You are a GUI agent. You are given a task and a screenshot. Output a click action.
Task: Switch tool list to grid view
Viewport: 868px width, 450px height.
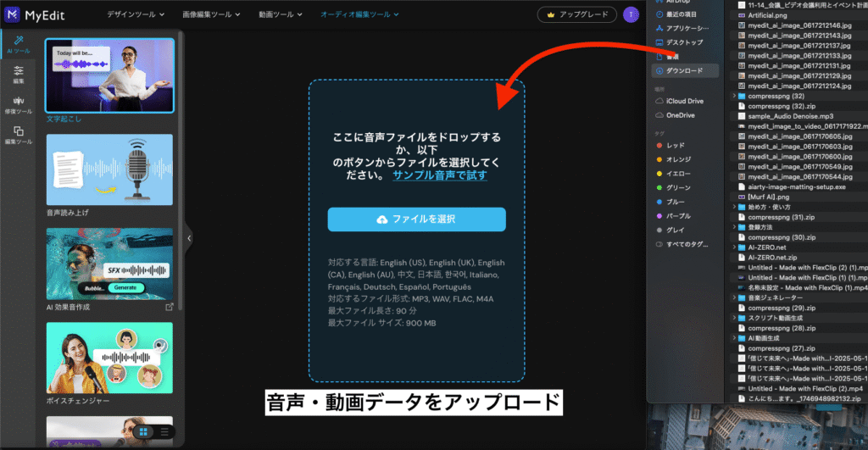point(143,431)
